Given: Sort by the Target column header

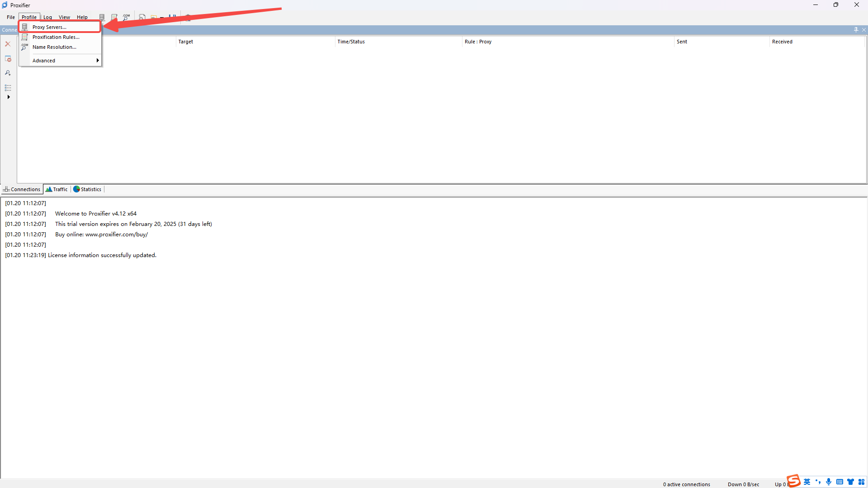Looking at the screenshot, I should coord(255,42).
